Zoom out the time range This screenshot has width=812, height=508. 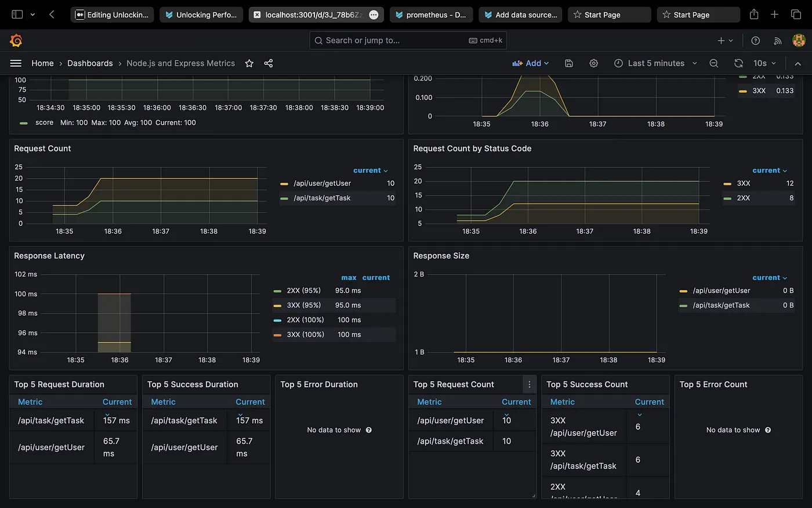click(714, 63)
